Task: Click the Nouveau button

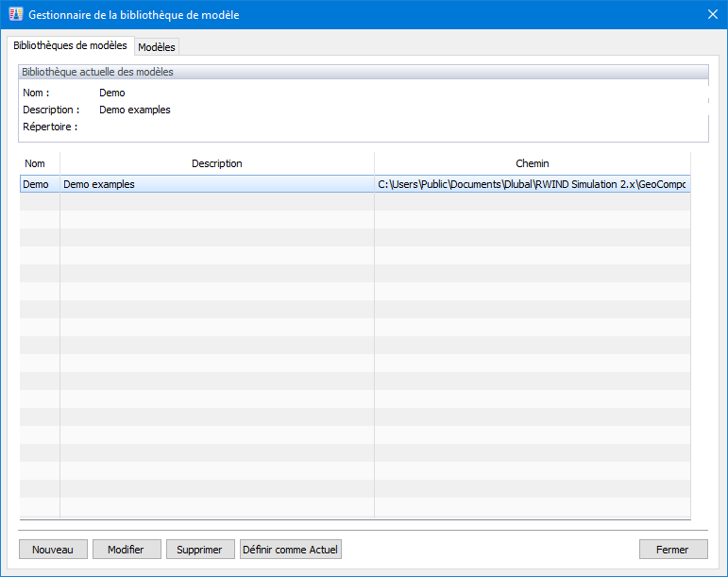Action: (53, 550)
